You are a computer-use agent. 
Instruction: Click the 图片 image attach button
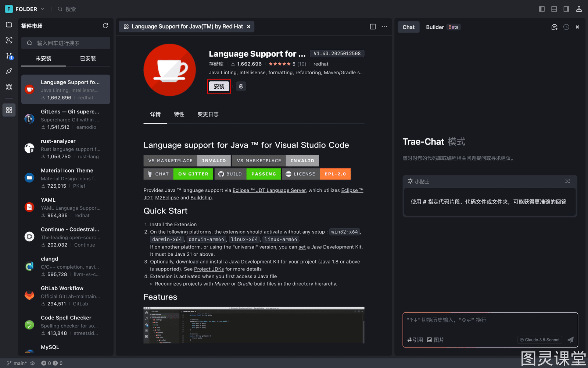(435, 340)
